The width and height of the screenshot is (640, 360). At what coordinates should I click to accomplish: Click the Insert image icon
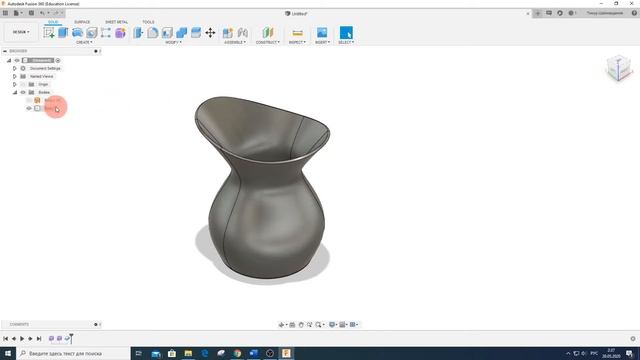coord(322,33)
